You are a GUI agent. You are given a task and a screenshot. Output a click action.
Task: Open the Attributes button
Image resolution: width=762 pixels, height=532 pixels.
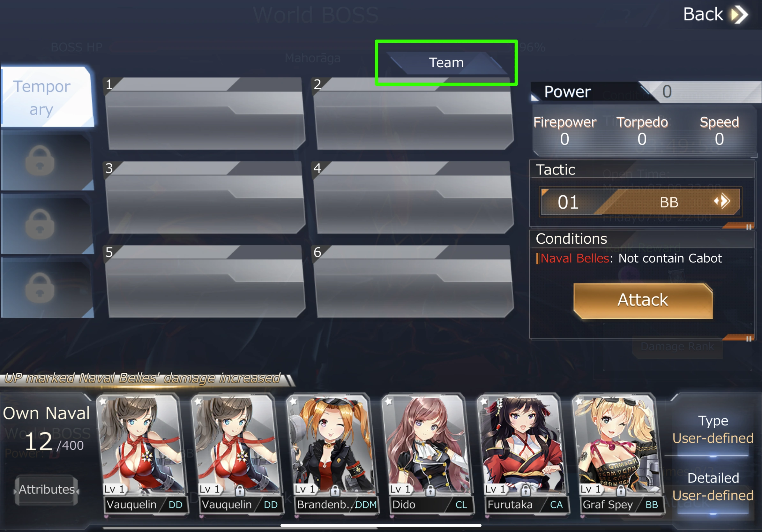click(x=47, y=490)
